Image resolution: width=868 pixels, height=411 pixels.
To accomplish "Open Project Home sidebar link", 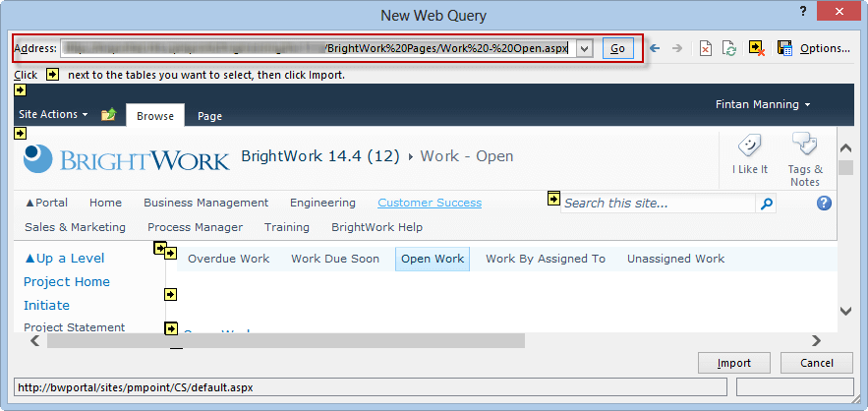I will pos(67,282).
